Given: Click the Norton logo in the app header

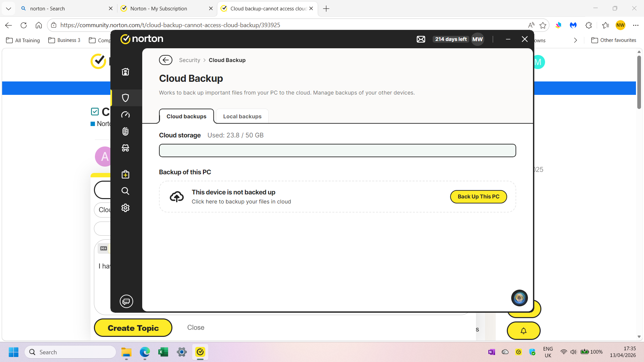Looking at the screenshot, I should pos(142,39).
